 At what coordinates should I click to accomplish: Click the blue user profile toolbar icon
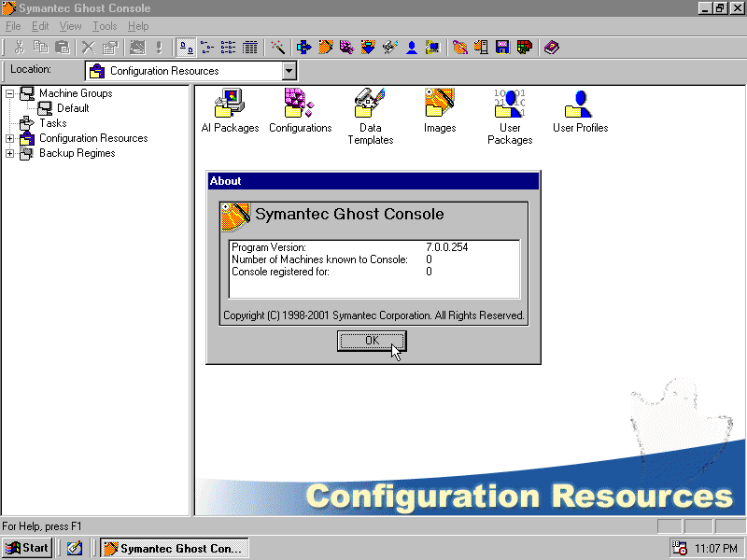pos(412,48)
